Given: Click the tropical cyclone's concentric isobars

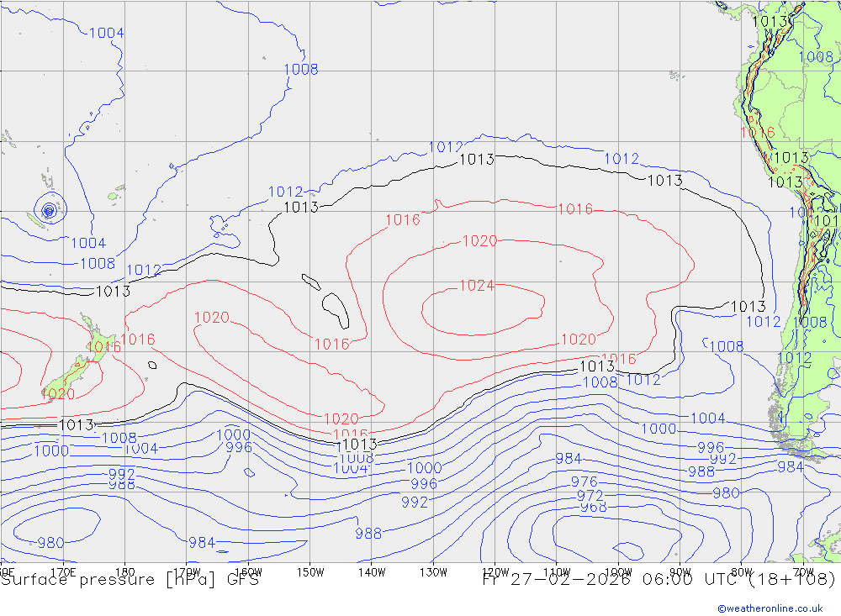Looking at the screenshot, I should click(x=49, y=209).
